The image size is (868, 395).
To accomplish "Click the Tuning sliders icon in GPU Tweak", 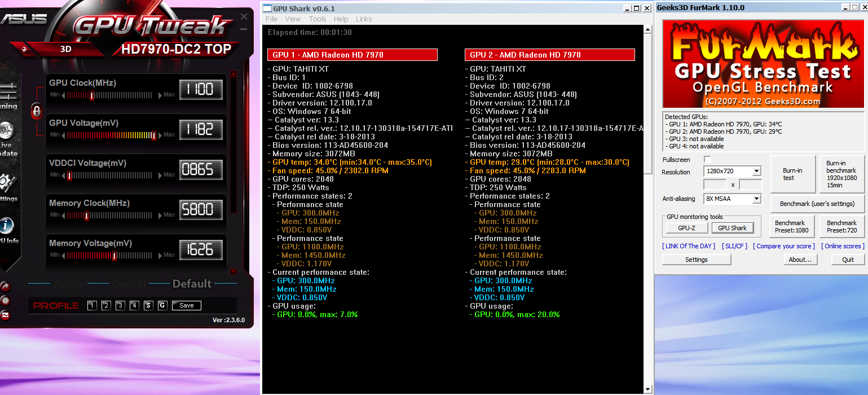I will tap(8, 90).
